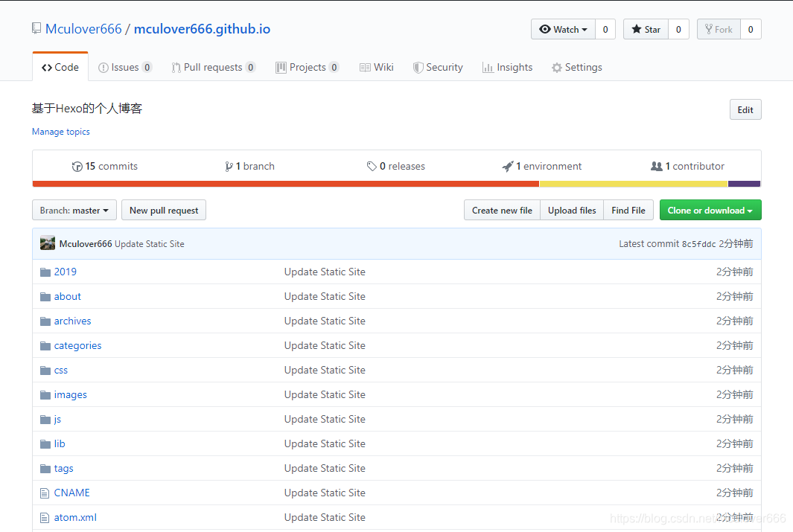Click the purple segment of language bar
The height and width of the screenshot is (532, 793).
pyautogui.click(x=745, y=184)
